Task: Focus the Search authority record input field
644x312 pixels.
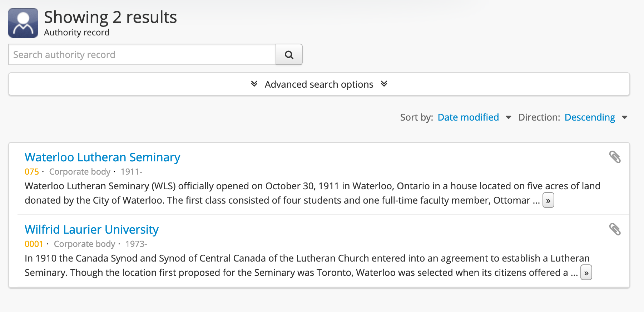Action: pyautogui.click(x=142, y=55)
